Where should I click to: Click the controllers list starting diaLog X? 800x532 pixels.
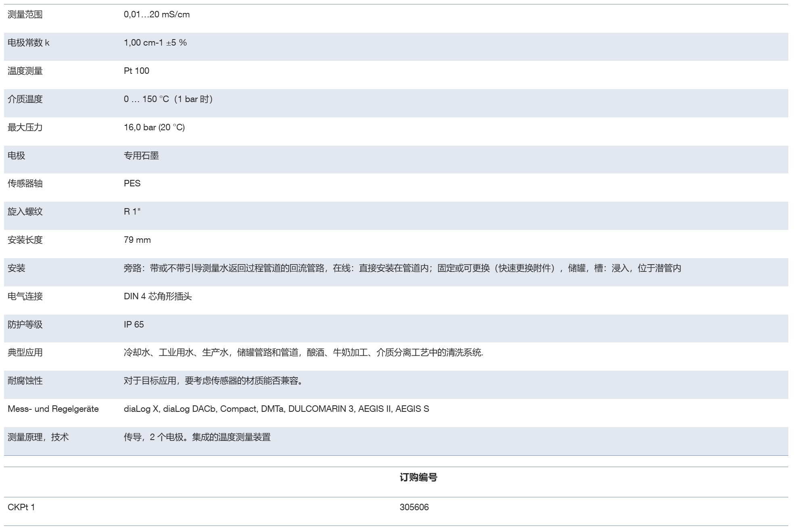[276, 409]
